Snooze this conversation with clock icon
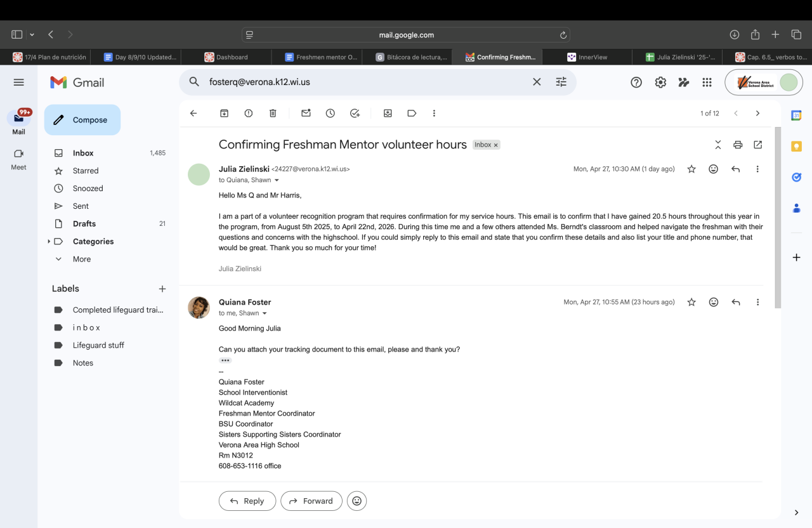The width and height of the screenshot is (812, 528). point(331,113)
